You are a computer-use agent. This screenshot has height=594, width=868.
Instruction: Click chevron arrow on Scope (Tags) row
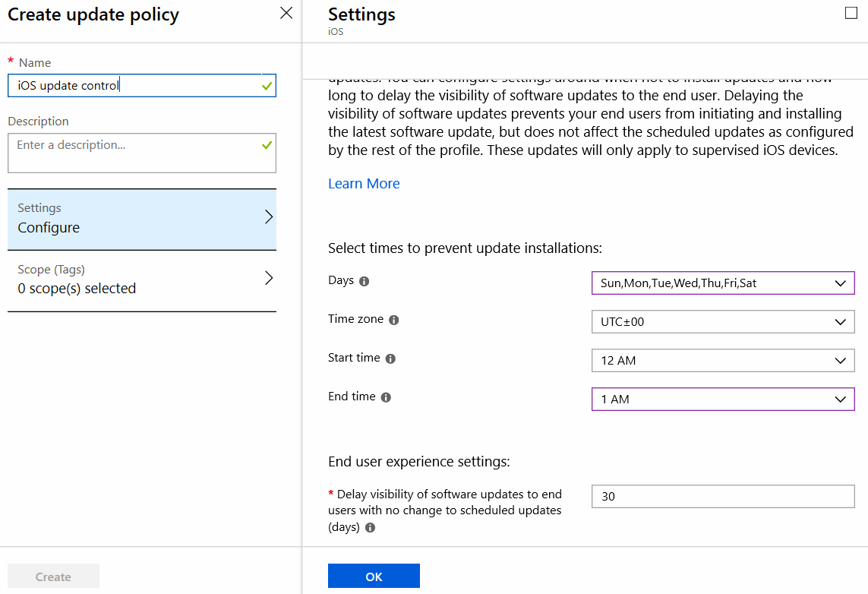(x=268, y=278)
